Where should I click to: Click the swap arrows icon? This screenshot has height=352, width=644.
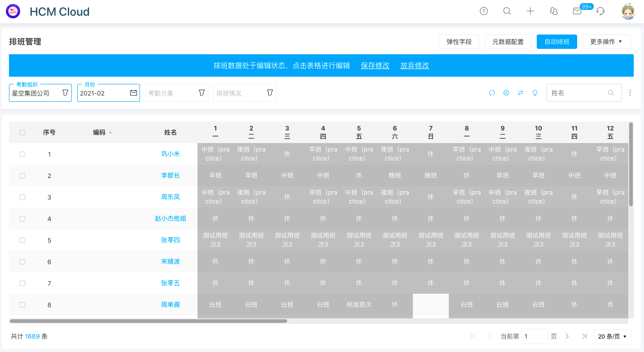[521, 93]
